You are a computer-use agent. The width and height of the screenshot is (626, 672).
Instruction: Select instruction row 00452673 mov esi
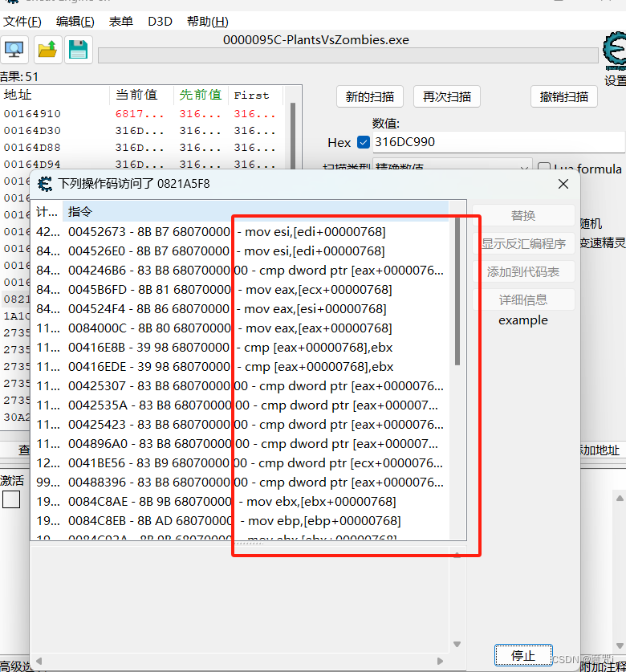point(241,232)
